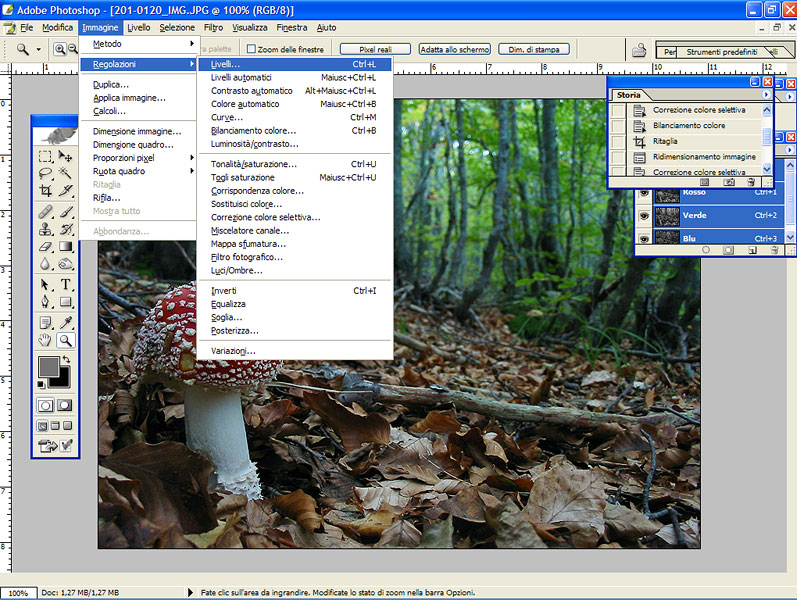Select the Gradient tool

pos(66,247)
